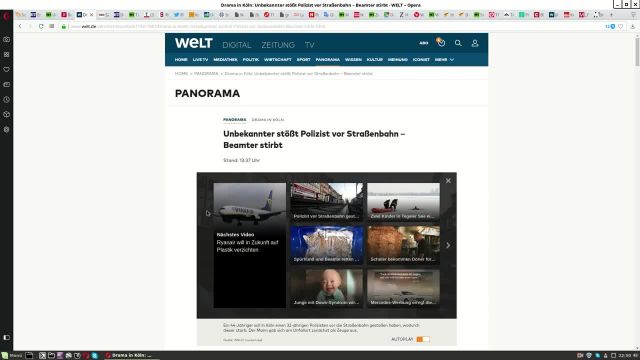
Task: Open the tab menu at tab bar end
Action: click(x=633, y=15)
